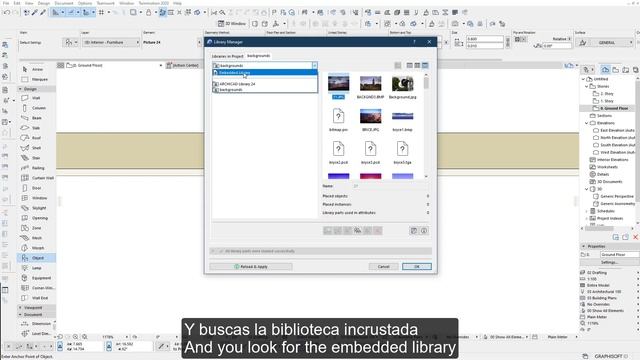
Task: Open the 3D Window from toolbar
Action: click(232, 24)
